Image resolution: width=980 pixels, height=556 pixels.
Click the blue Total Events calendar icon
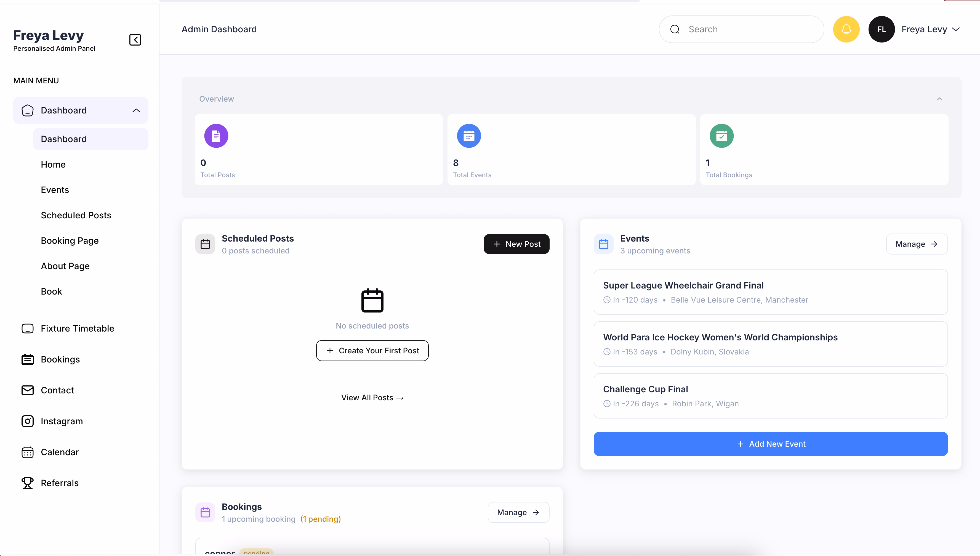[469, 136]
